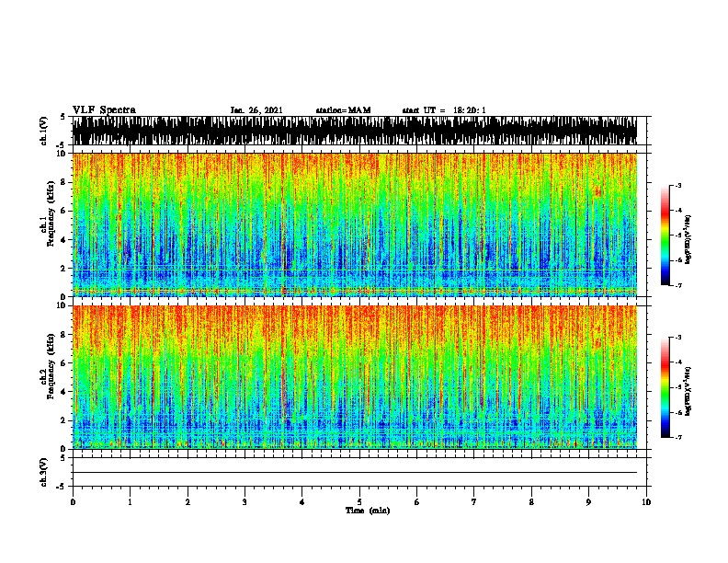Click the "ch.1(V)" vertical axis label
The image size is (728, 563).
point(43,131)
